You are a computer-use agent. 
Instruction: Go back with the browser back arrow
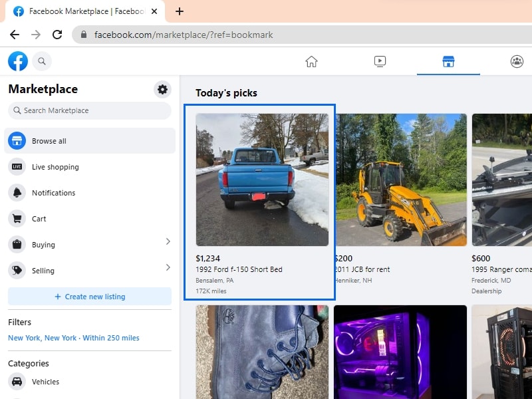(x=15, y=35)
